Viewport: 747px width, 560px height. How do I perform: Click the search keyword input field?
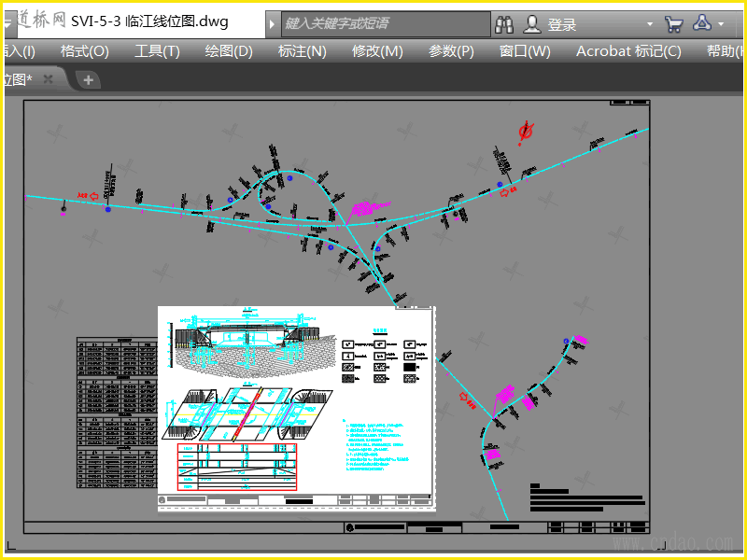coord(385,23)
